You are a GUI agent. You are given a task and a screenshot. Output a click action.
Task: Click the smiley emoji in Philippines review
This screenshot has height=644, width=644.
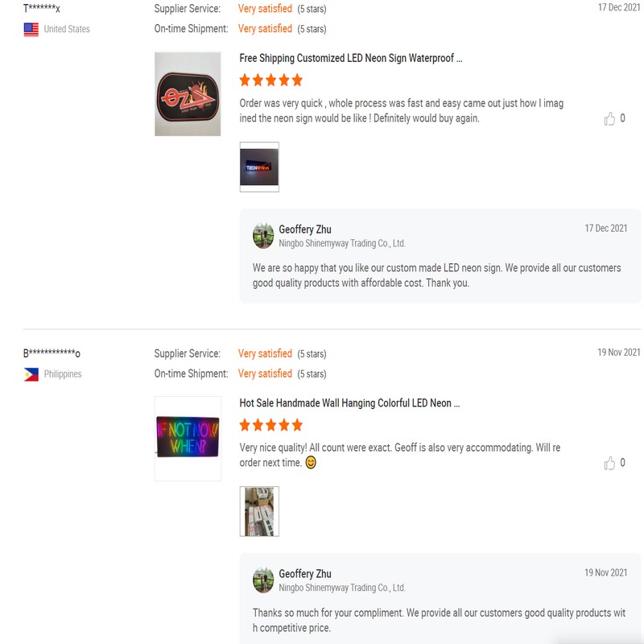pos(311,462)
